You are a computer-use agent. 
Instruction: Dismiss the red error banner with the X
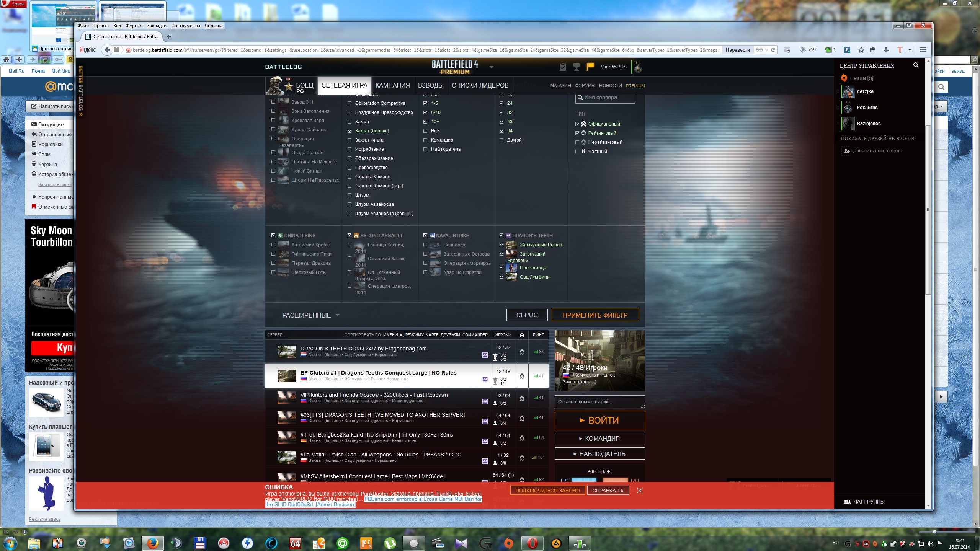(x=640, y=491)
